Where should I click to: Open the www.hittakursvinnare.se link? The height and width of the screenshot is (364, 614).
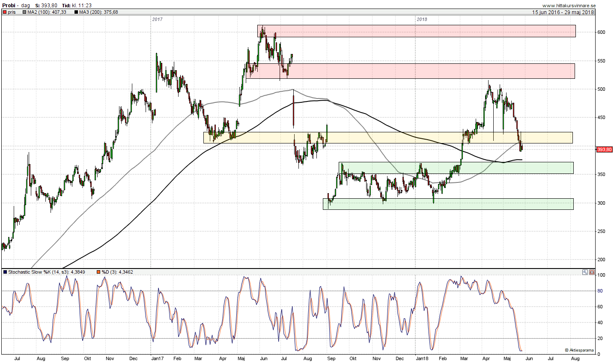[x=569, y=6]
